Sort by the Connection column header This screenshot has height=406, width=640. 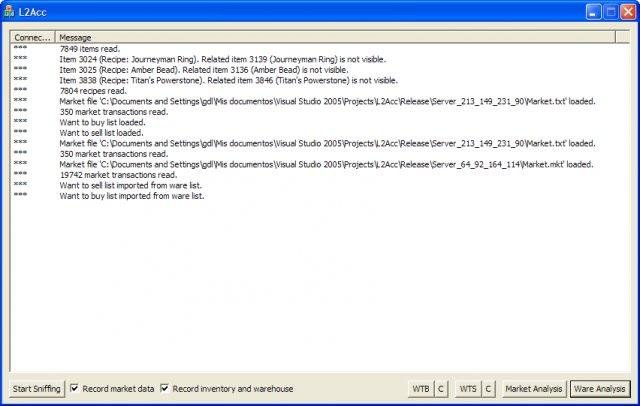tap(33, 37)
